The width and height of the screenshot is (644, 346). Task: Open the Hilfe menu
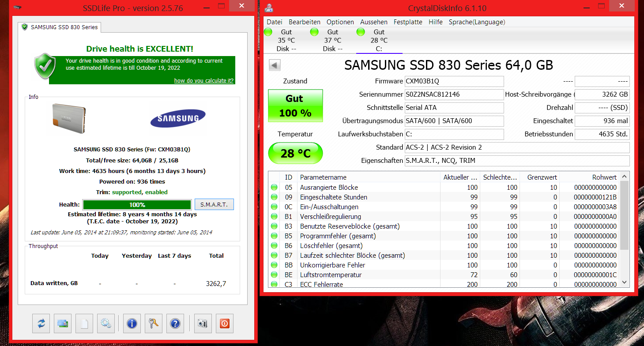pos(436,22)
